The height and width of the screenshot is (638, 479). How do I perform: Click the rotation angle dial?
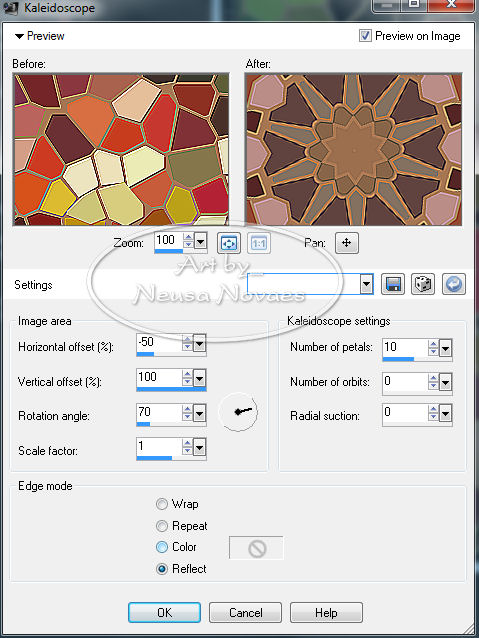coord(238,412)
